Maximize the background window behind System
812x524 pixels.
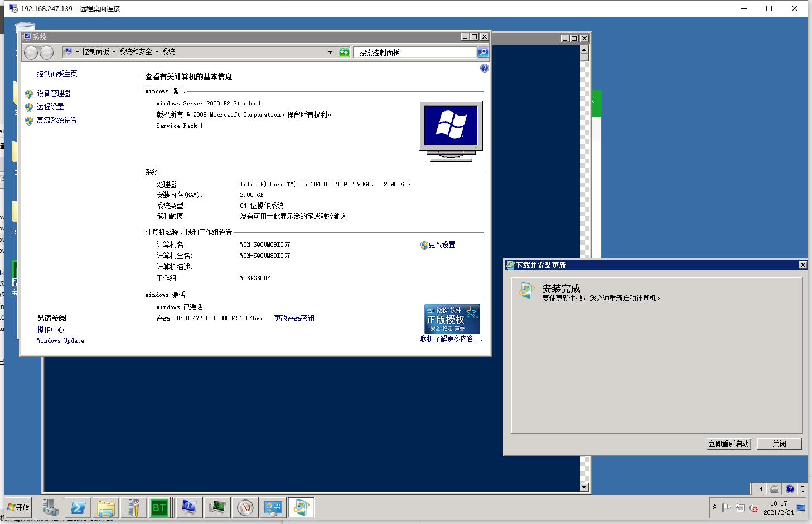[x=574, y=38]
